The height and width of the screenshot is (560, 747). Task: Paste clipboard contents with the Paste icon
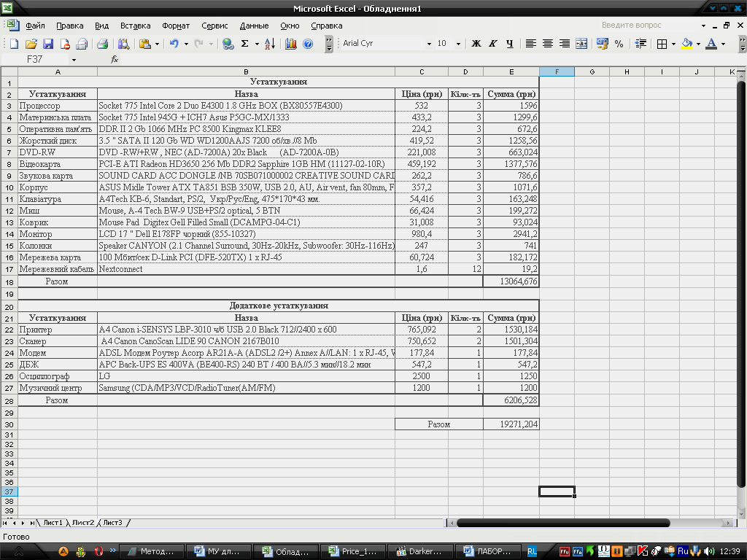coord(145,44)
